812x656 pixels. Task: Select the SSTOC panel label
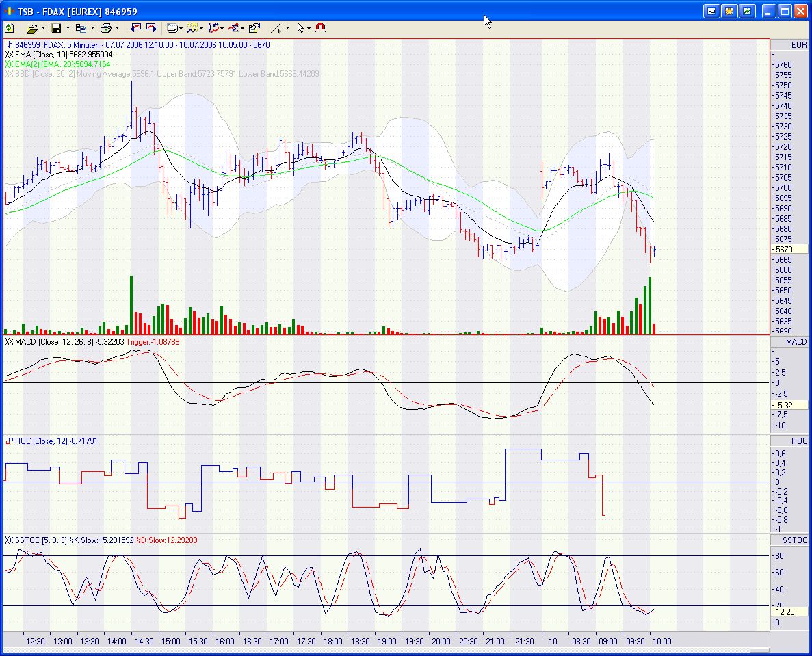794,540
